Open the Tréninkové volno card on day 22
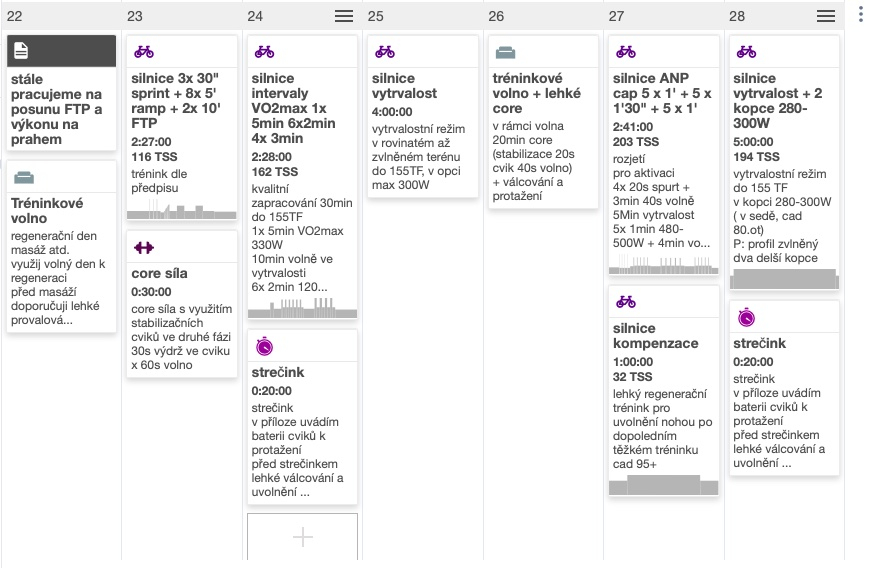 point(62,246)
